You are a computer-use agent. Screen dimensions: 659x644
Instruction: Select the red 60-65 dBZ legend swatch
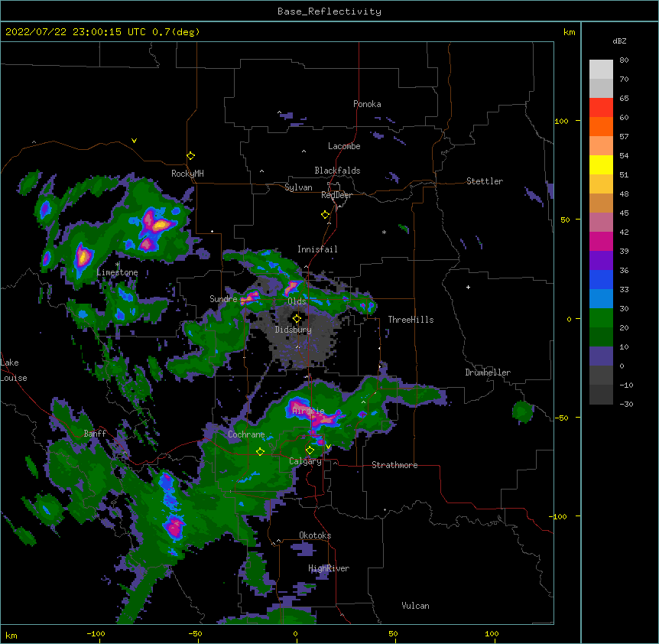(x=601, y=108)
